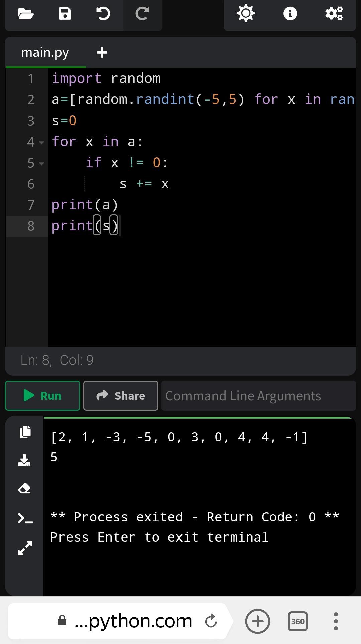
Task: Undo the last edit
Action: (x=103, y=14)
